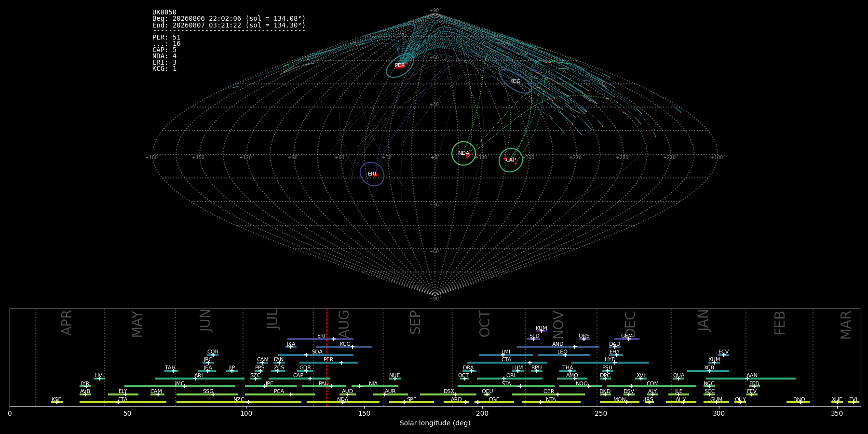Image resolution: width=868 pixels, height=434 pixels.
Task: Click the +120 longitude label on the map equator
Action: (245, 157)
